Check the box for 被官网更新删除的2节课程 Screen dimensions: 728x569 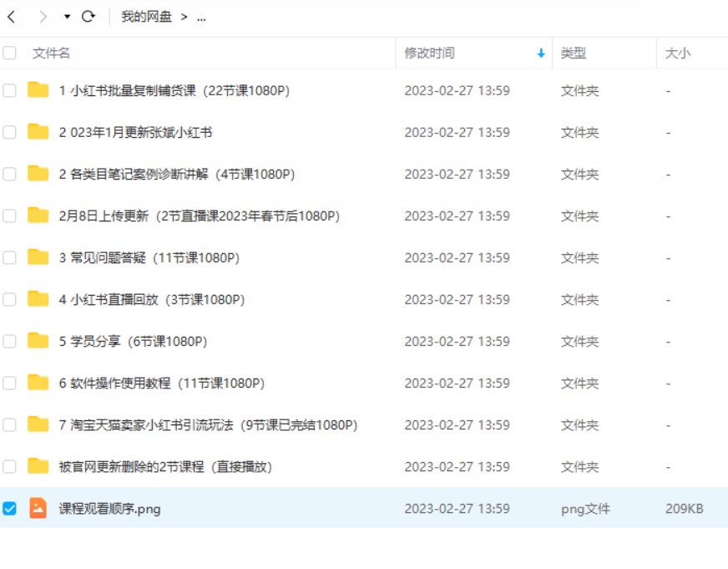pos(9,466)
